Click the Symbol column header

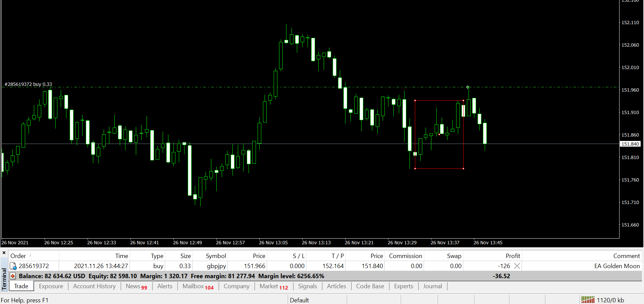coord(216,256)
